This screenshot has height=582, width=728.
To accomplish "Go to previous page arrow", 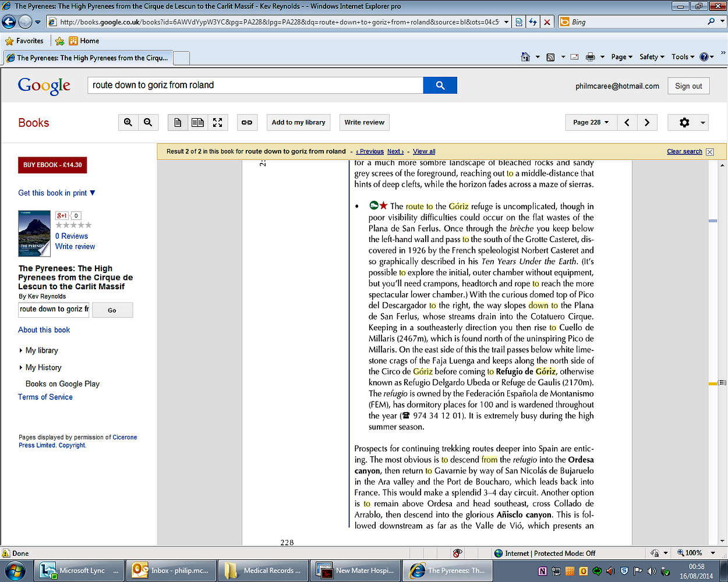I will pyautogui.click(x=627, y=122).
